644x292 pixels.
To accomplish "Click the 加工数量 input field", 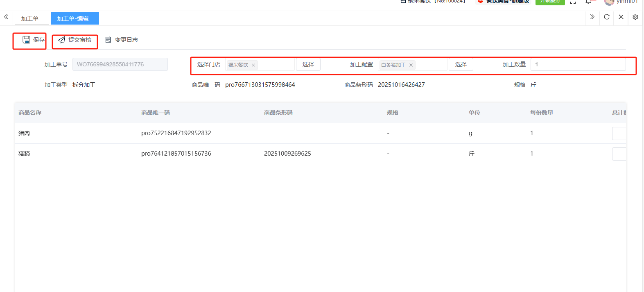I will (578, 64).
